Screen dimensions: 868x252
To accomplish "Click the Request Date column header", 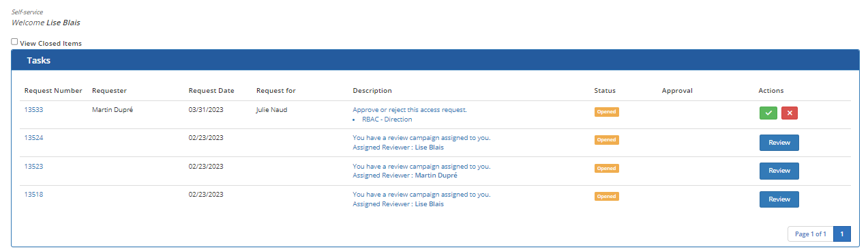I will [x=211, y=90].
